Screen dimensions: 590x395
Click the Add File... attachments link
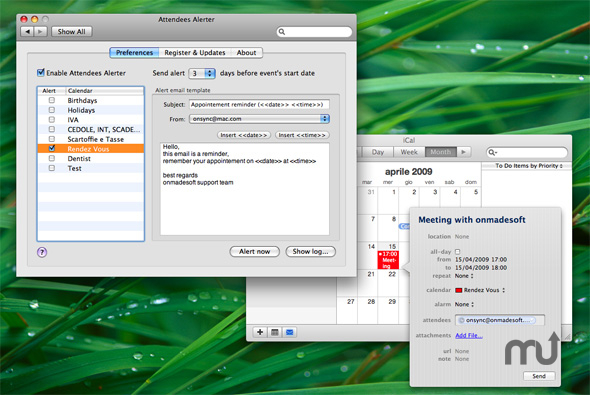click(469, 335)
